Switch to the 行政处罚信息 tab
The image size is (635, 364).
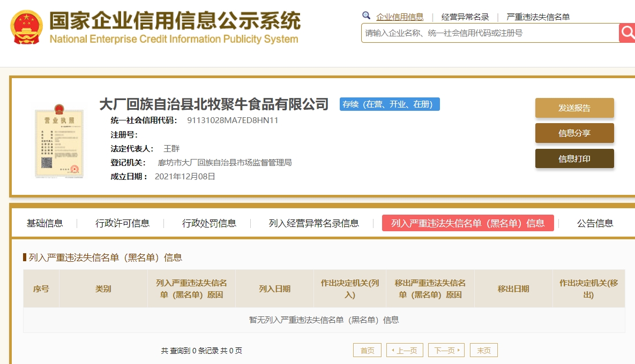(209, 223)
